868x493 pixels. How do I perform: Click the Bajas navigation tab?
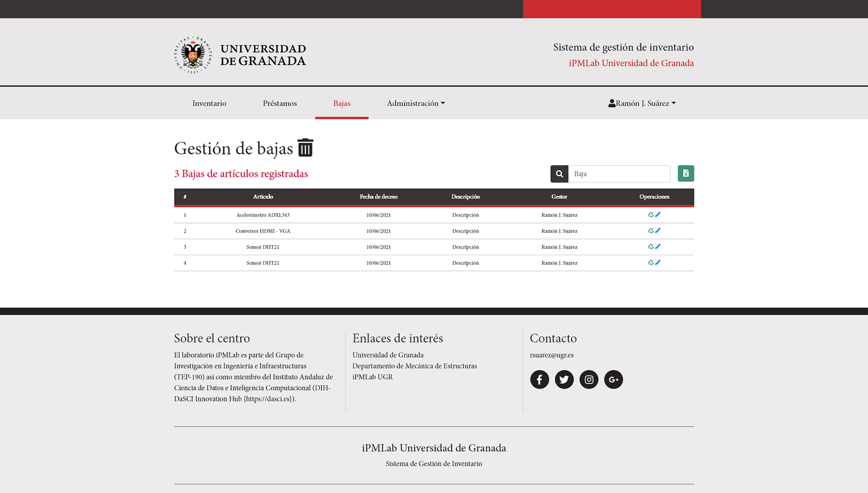tap(342, 103)
